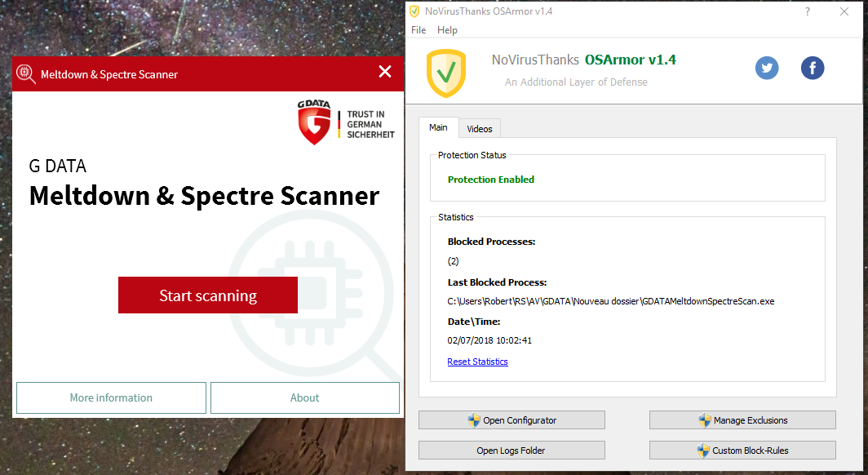Click the last blocked process path GDATAMeltdownSpectreScan.exe

(x=610, y=301)
